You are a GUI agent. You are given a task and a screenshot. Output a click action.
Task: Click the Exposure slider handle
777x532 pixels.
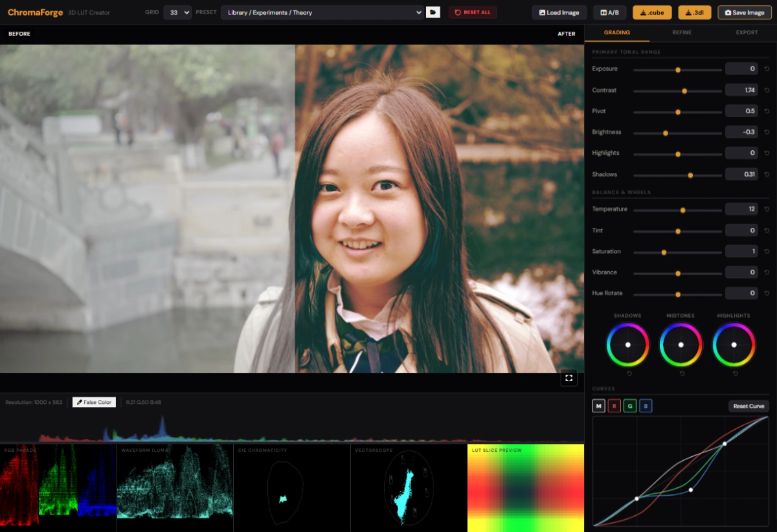(678, 70)
